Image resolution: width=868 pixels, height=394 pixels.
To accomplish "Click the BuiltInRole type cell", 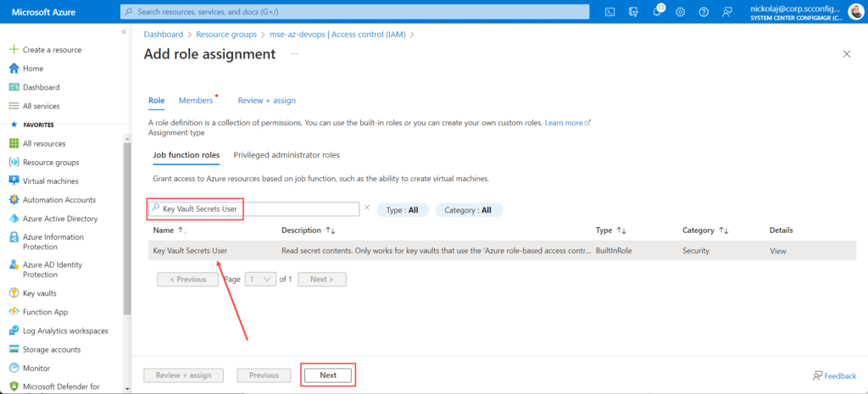I will click(614, 251).
